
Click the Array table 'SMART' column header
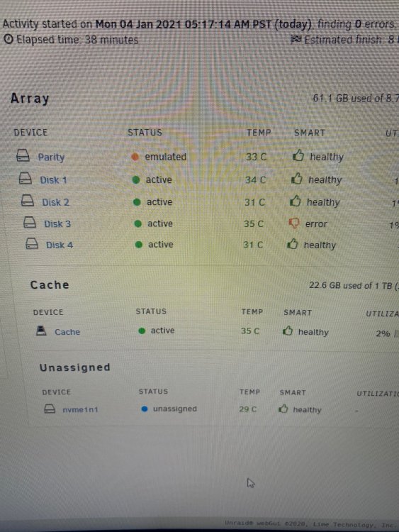tap(310, 133)
